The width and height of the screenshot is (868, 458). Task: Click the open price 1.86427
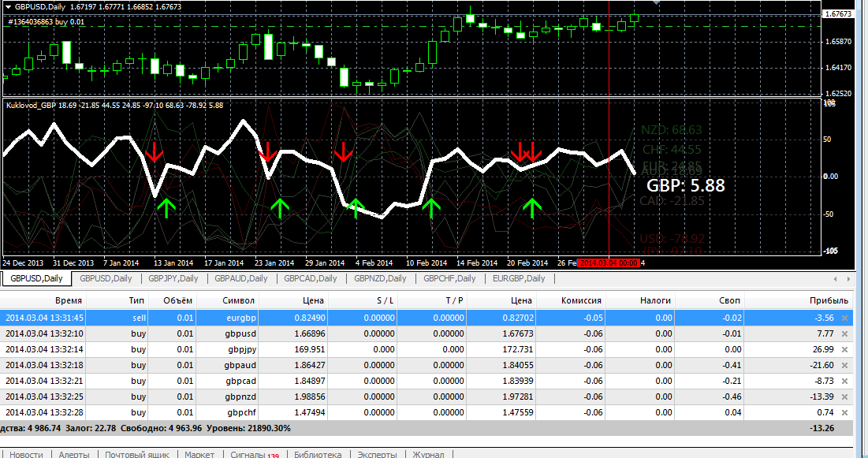click(x=310, y=366)
